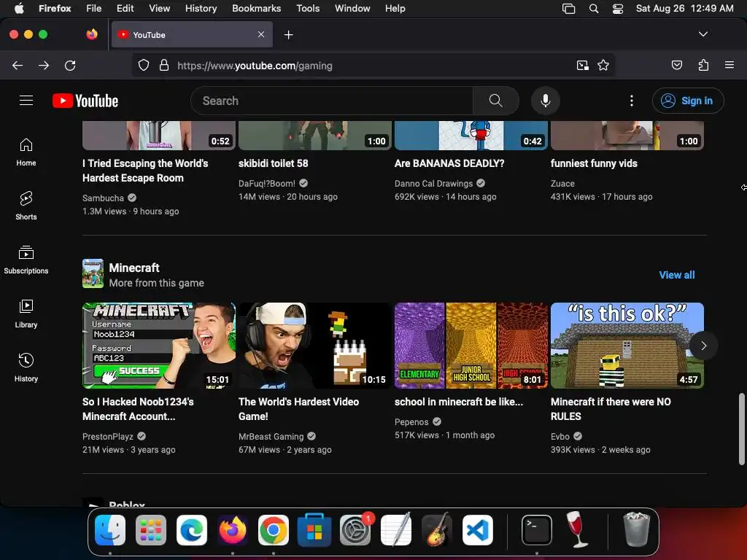Image resolution: width=747 pixels, height=560 pixels.
Task: Open Launchpad from the dock
Action: coord(150,530)
